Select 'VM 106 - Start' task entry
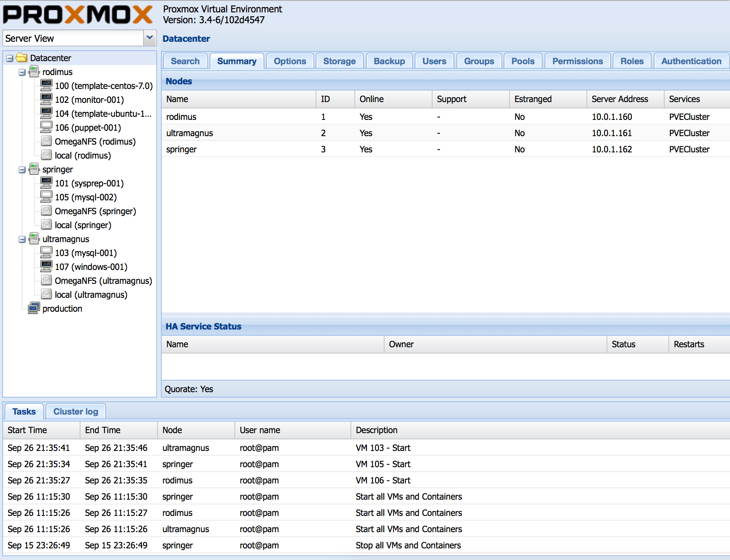Image resolution: width=730 pixels, height=560 pixels. pos(366,480)
